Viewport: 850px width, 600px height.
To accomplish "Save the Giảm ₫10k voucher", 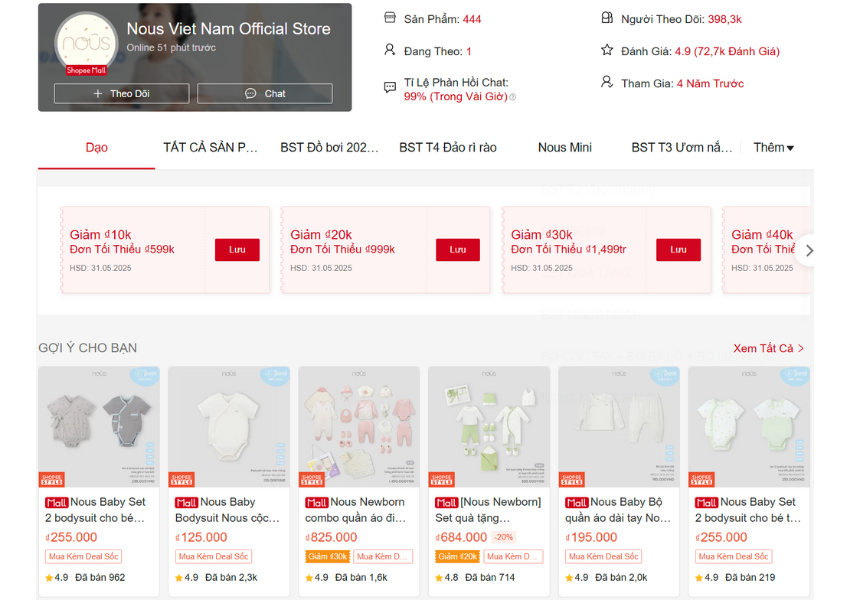I will (237, 249).
